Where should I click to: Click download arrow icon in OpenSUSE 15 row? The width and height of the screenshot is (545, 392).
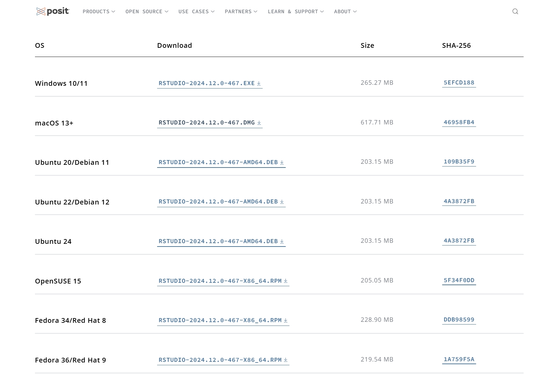pyautogui.click(x=286, y=281)
